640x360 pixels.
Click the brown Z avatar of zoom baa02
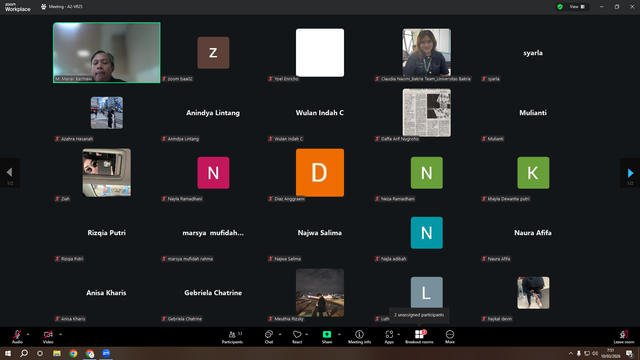tap(213, 53)
